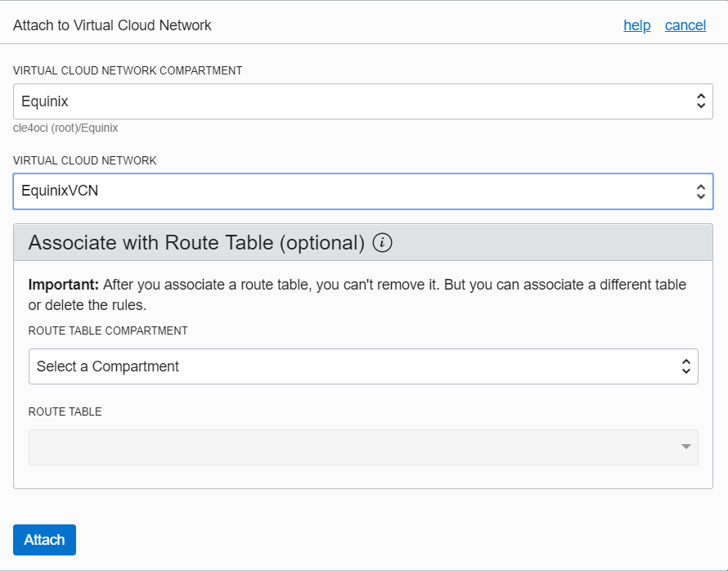Screen dimensions: 728x571
Task: Click the cle4oci (root)/Equinix path text
Action: (x=65, y=128)
